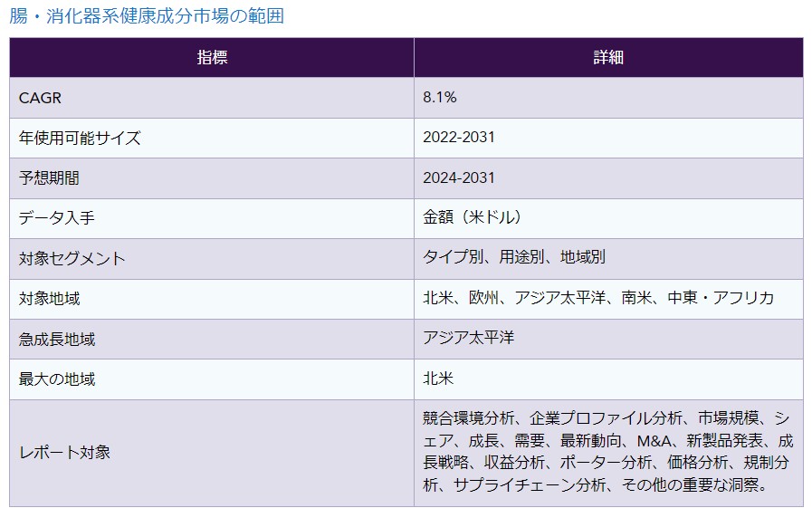Click the heading 腸・消化器系健康成分市場の範囲
This screenshot has width=812, height=508.
click(x=147, y=16)
